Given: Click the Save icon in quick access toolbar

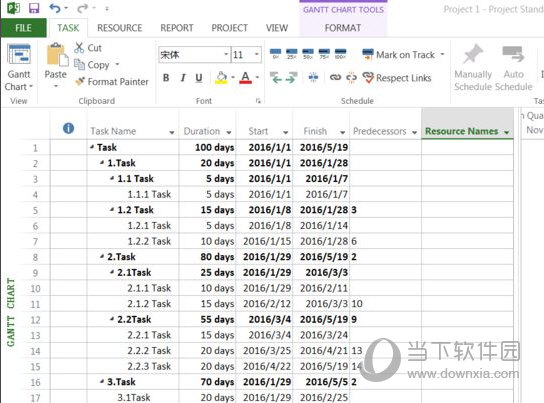Looking at the screenshot, I should (34, 8).
